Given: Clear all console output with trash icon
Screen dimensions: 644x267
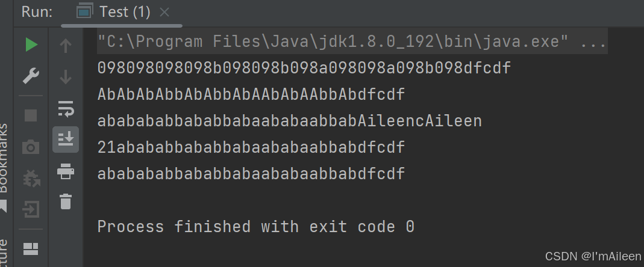Looking at the screenshot, I should [66, 201].
